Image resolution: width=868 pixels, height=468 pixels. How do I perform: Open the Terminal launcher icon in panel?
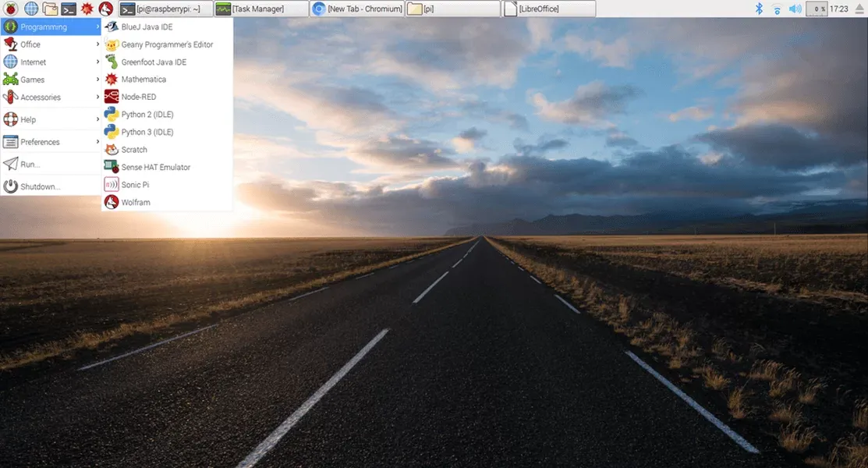pos(69,9)
